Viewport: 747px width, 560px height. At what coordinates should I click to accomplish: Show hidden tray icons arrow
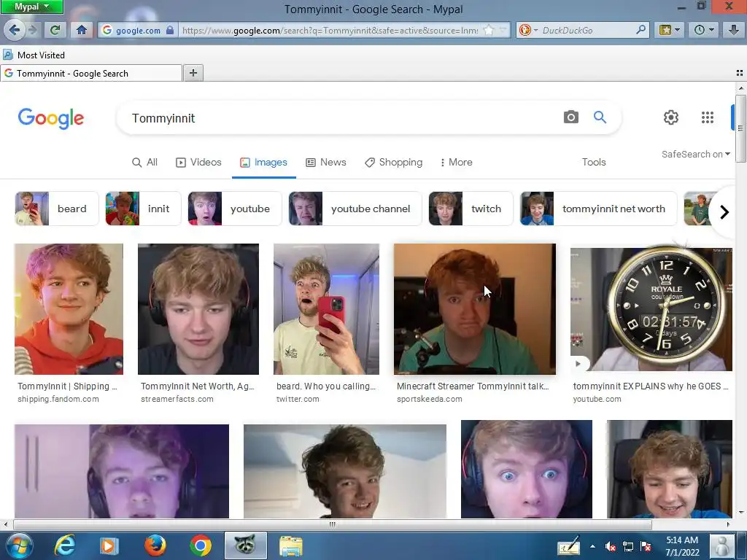point(592,547)
